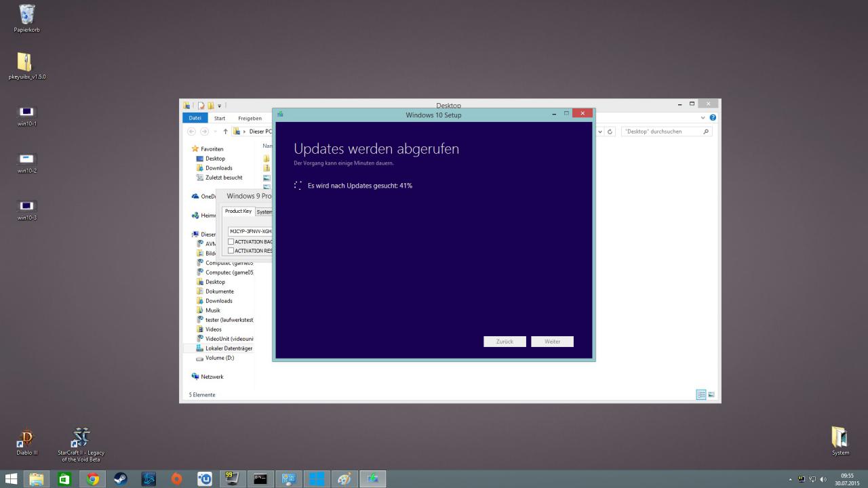Open the Windows Start button
The image size is (868, 488).
coord(12,479)
